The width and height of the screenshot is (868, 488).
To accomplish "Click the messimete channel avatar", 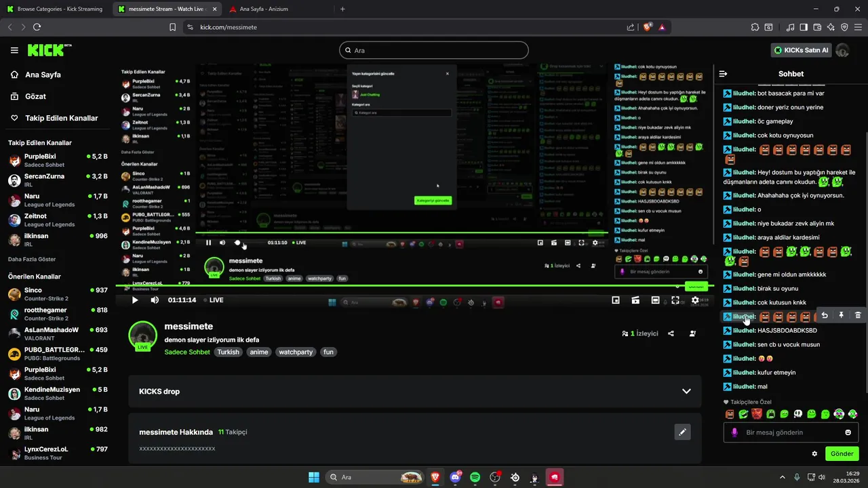I will point(142,336).
